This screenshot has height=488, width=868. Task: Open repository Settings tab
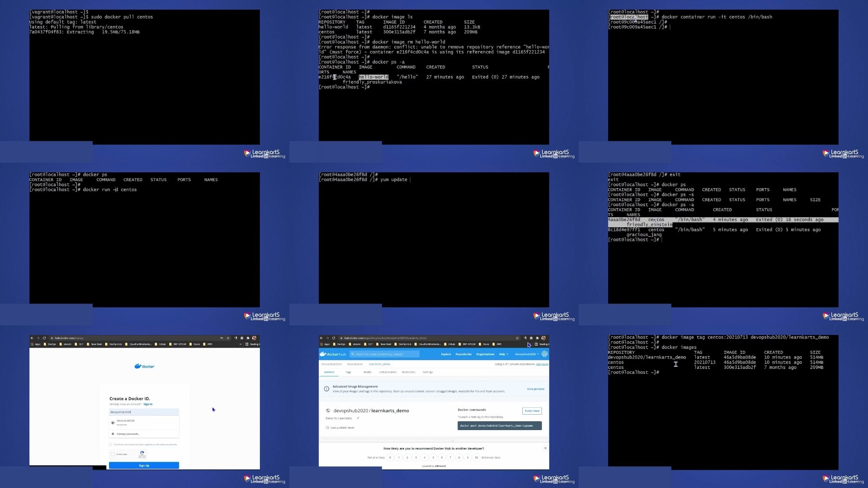(x=428, y=372)
